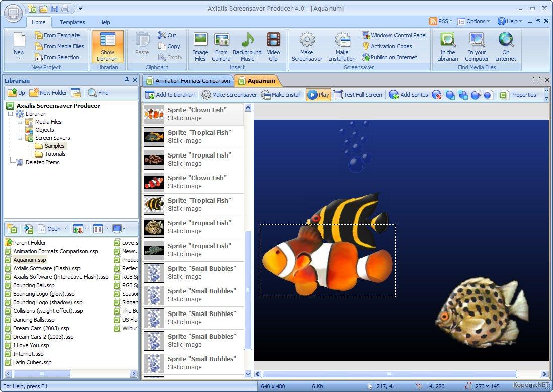Expand the Media Files tree node
Viewport: 553px width, 392px height.
tap(20, 122)
